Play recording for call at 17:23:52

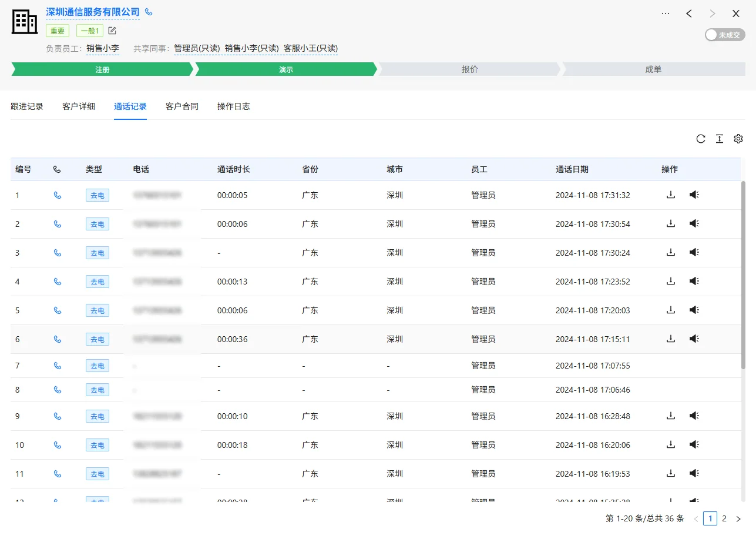click(694, 281)
